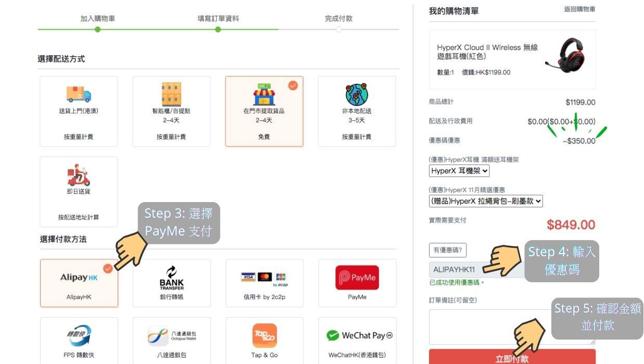Click 信用卡 by 2c2p label

click(x=264, y=297)
